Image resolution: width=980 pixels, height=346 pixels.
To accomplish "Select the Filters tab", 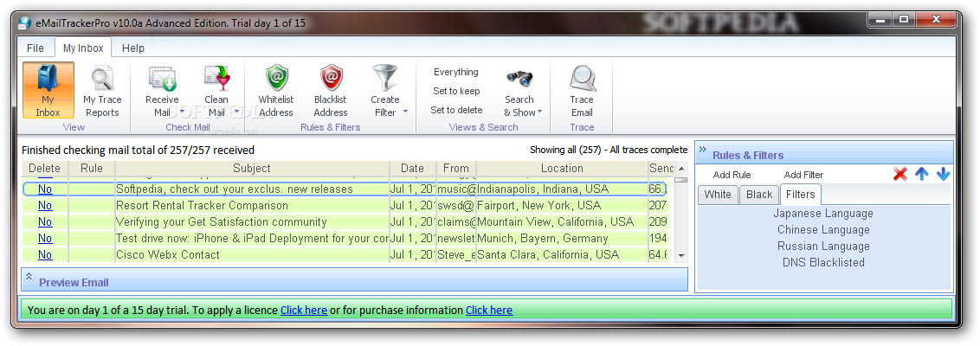I will point(801,195).
